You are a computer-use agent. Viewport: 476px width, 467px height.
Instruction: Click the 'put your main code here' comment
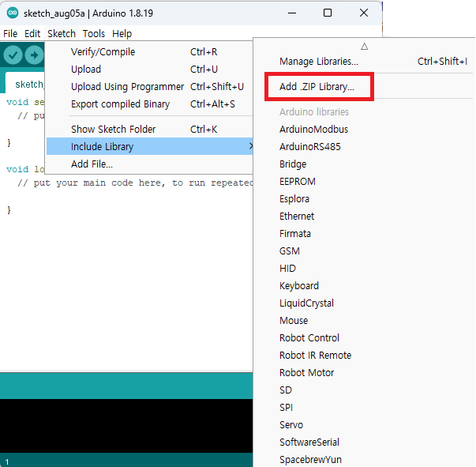pos(135,183)
